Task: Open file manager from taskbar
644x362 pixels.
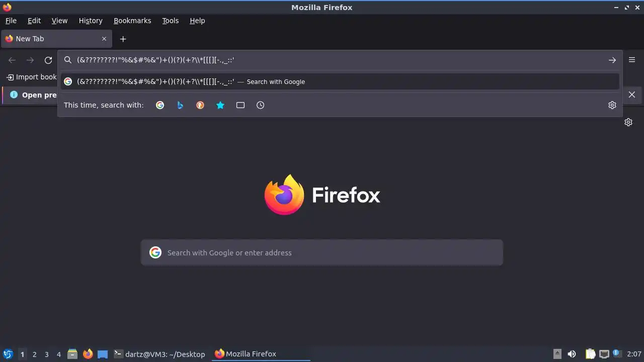Action: click(72, 354)
